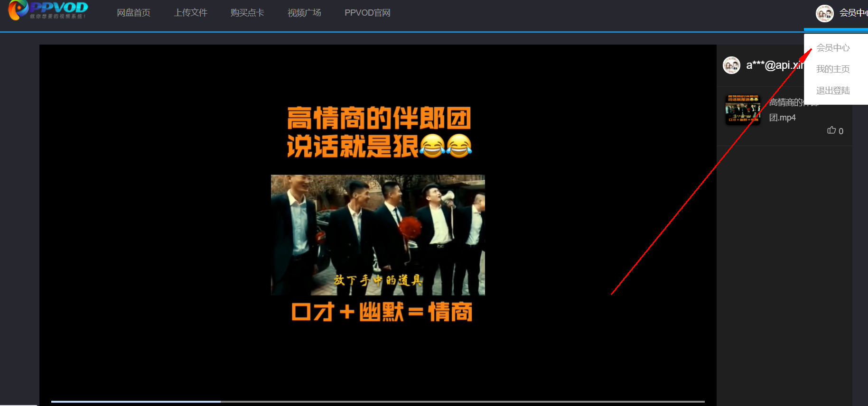Click the PPVOD logo
The width and height of the screenshot is (868, 406).
(48, 10)
